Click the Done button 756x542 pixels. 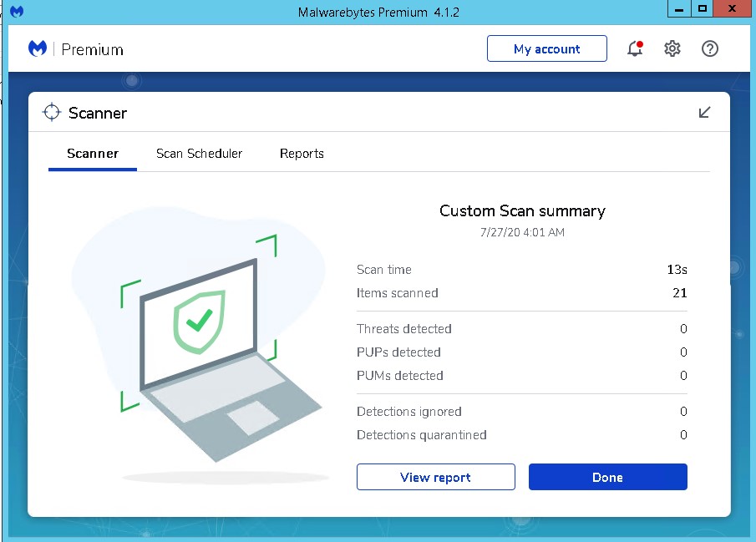(608, 477)
